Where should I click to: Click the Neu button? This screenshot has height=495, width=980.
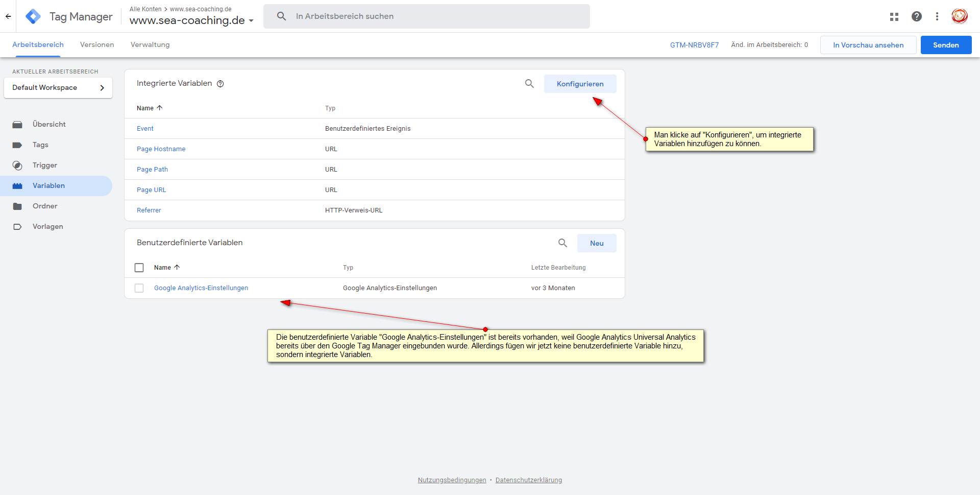[597, 243]
